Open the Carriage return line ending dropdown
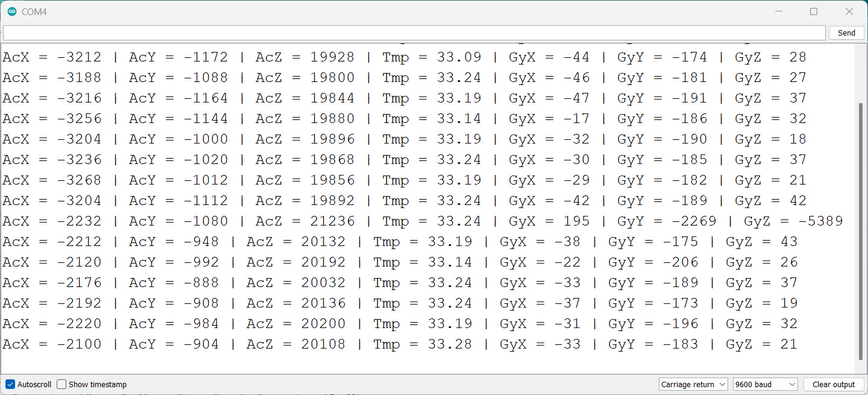The height and width of the screenshot is (395, 868). coord(693,384)
